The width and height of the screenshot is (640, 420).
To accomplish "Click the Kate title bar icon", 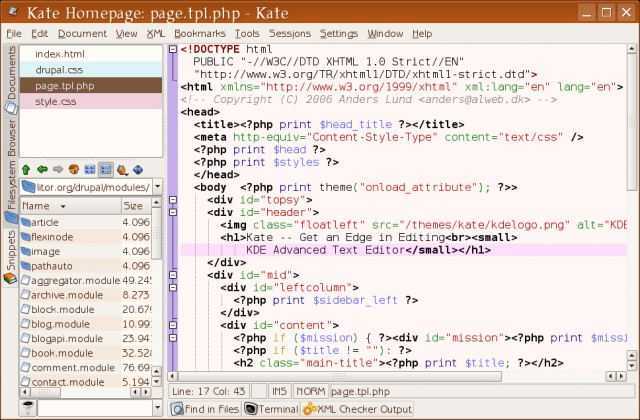I will pyautogui.click(x=12, y=11).
